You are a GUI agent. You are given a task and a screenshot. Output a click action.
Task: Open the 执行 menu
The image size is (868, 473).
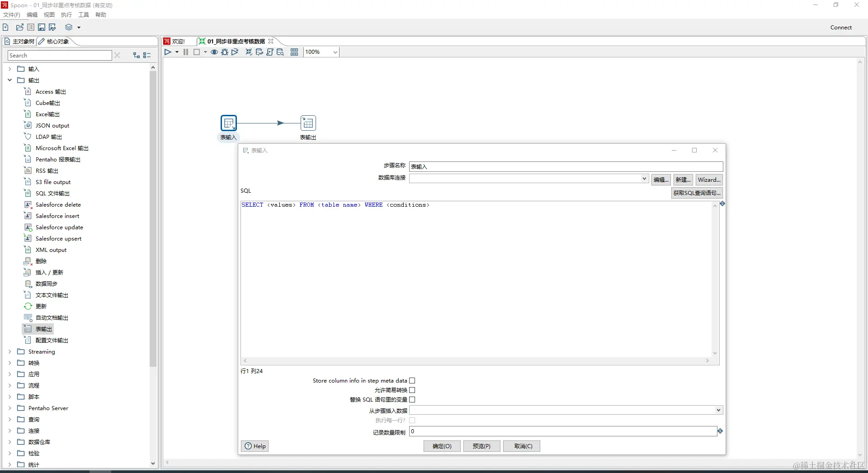(66, 15)
